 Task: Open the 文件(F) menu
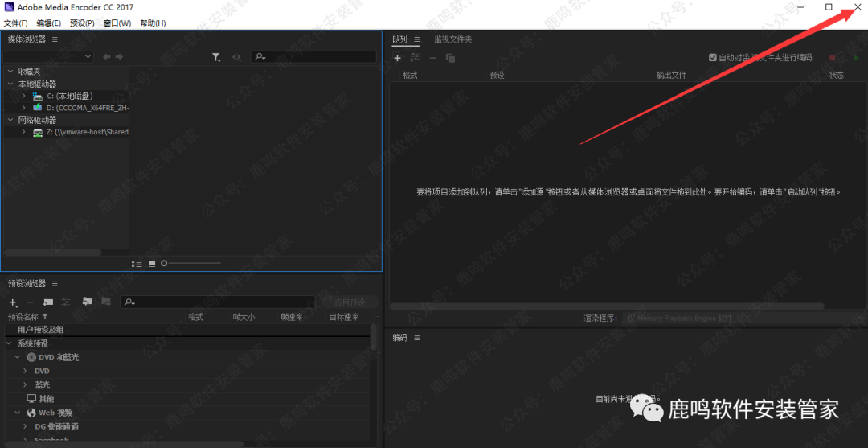pyautogui.click(x=15, y=23)
